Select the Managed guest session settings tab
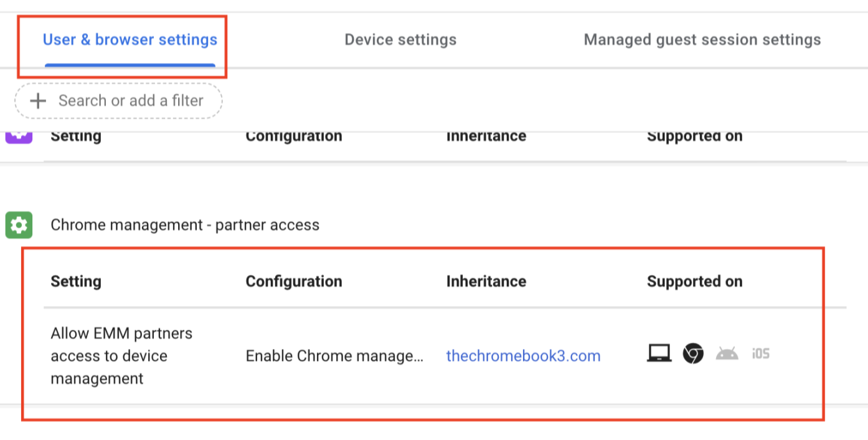868x440 pixels. pos(702,41)
